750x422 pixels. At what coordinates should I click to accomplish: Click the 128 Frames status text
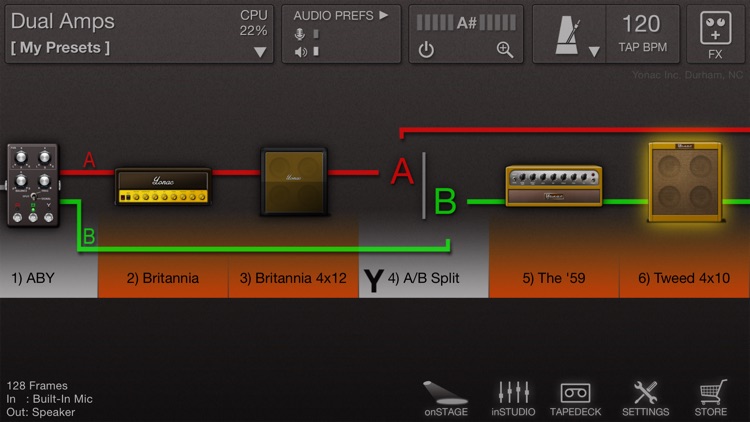point(37,386)
